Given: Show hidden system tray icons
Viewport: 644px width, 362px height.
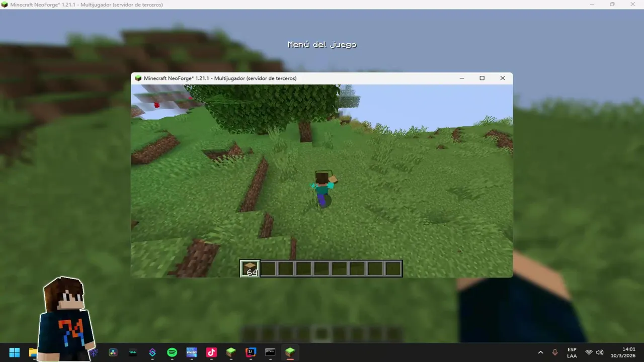Looking at the screenshot, I should pyautogui.click(x=541, y=352).
